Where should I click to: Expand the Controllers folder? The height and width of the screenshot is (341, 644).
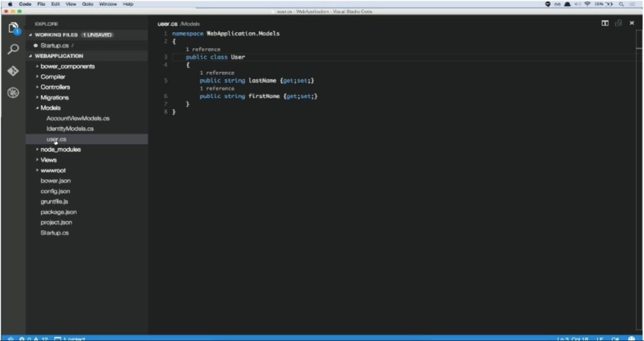pos(37,87)
